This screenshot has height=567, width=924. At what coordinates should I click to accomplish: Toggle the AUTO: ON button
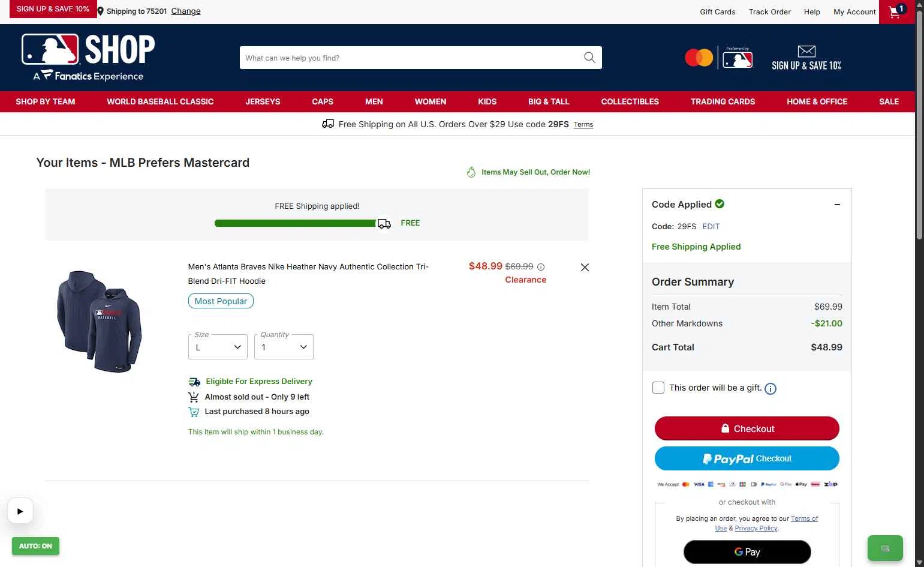coord(35,546)
